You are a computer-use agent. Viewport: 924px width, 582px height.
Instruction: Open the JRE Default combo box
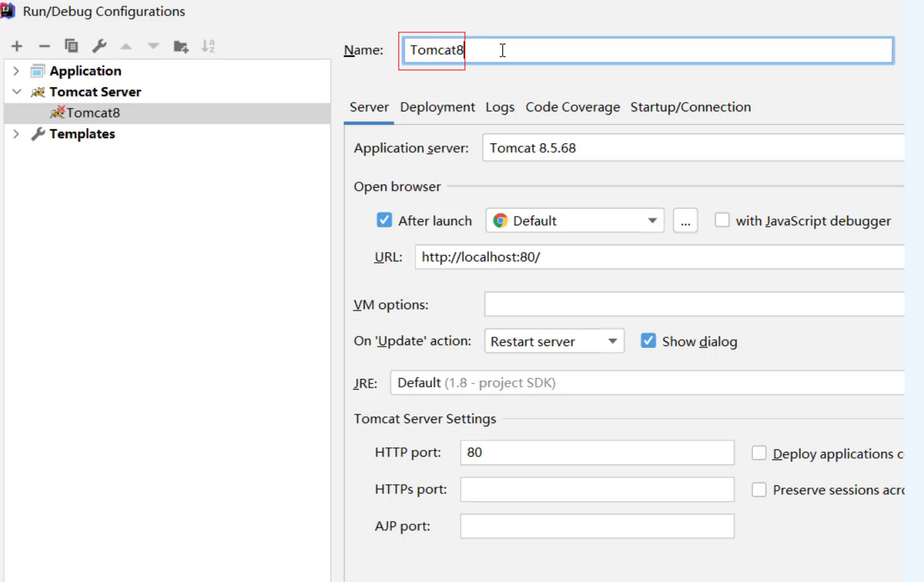[647, 383]
